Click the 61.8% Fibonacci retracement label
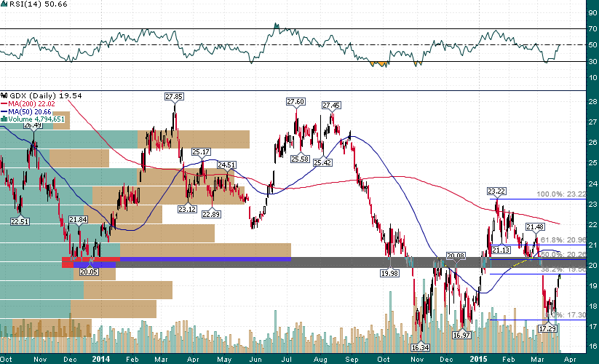 563,240
